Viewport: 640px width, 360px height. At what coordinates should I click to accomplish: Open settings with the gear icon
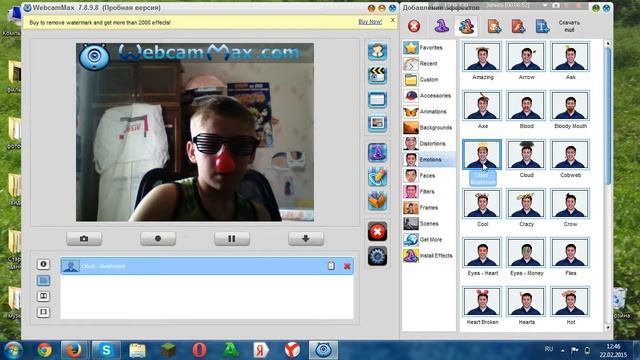point(377,256)
